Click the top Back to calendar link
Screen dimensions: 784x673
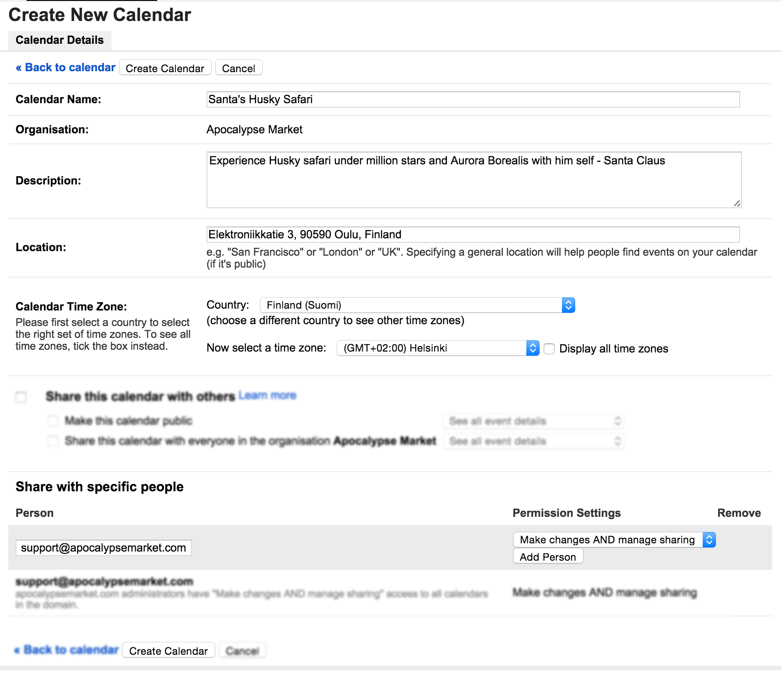pos(65,68)
